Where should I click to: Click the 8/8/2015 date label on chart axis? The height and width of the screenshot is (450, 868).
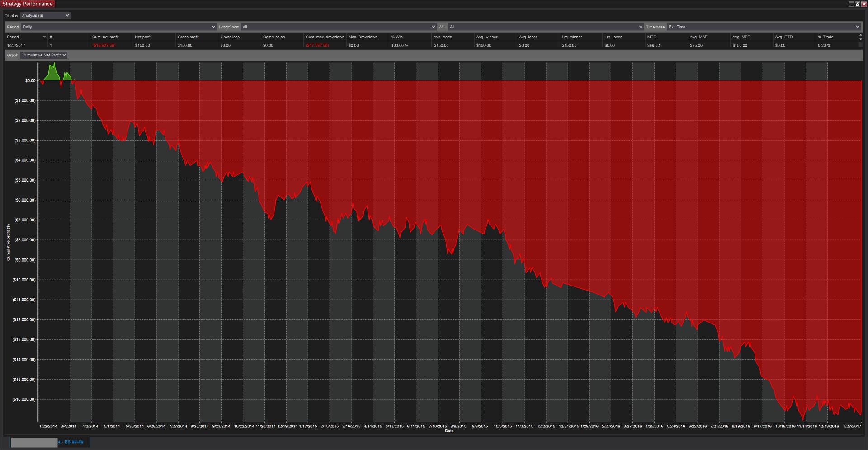[x=458, y=426]
